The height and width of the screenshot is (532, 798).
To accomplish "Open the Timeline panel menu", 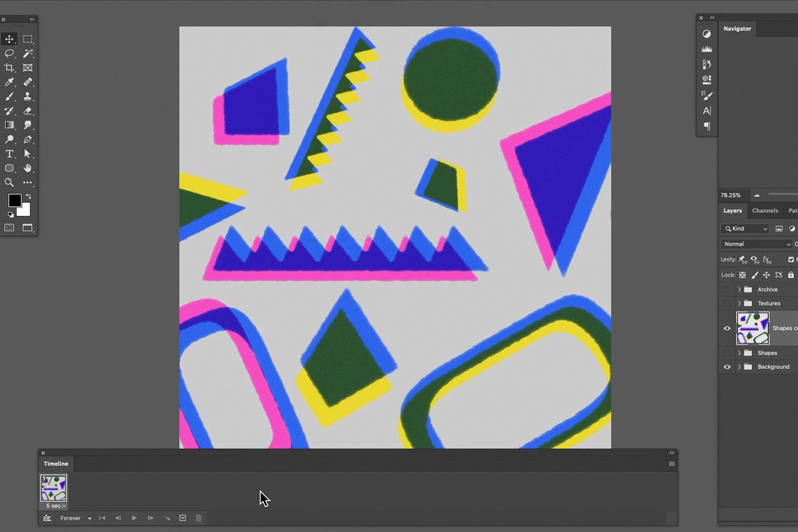I will pyautogui.click(x=672, y=464).
